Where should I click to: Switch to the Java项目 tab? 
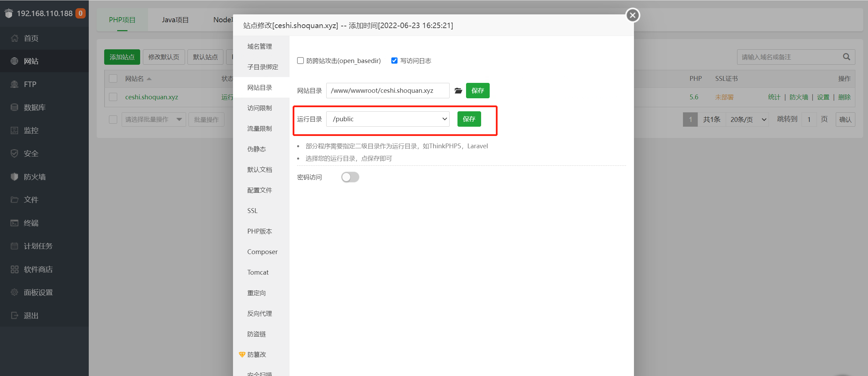(x=175, y=20)
